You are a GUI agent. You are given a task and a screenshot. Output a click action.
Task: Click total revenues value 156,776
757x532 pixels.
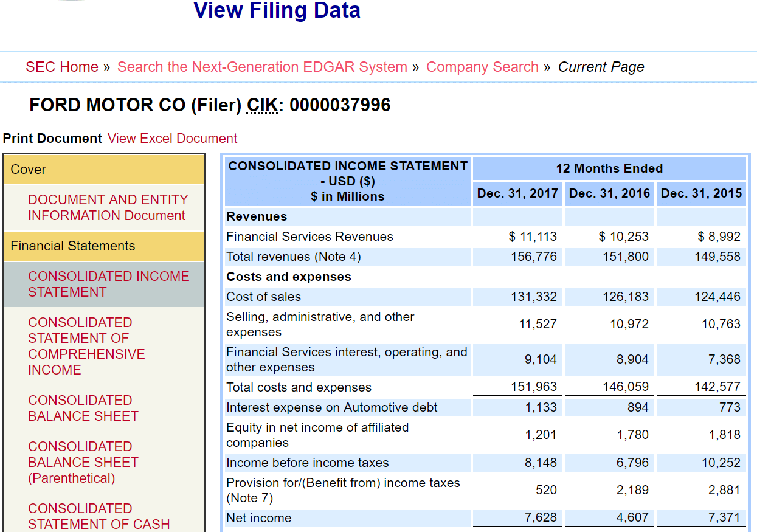tap(534, 257)
